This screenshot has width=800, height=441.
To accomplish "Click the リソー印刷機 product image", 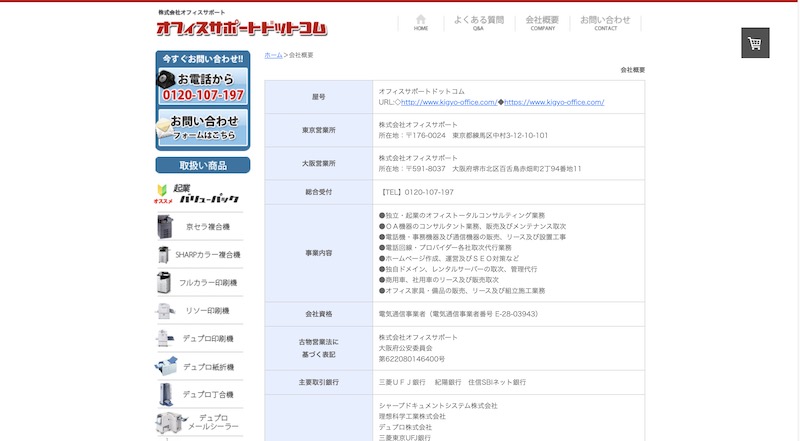I will click(165, 310).
